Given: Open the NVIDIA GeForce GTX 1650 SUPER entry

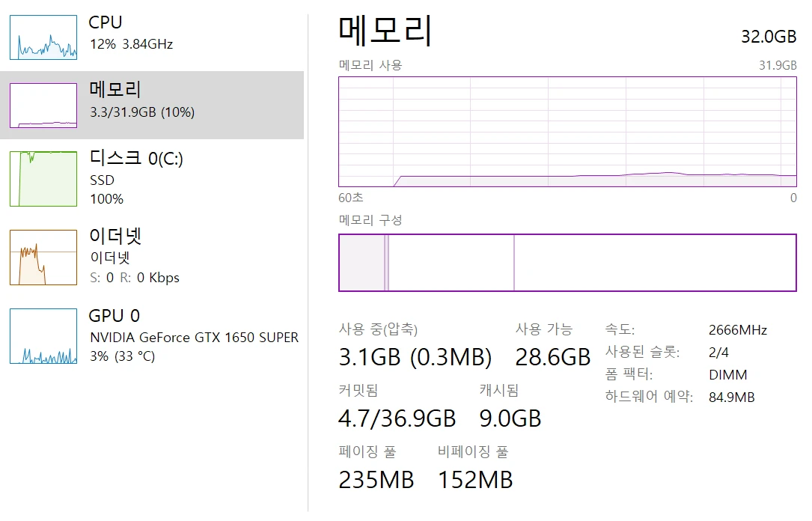Looking at the screenshot, I should point(194,337).
